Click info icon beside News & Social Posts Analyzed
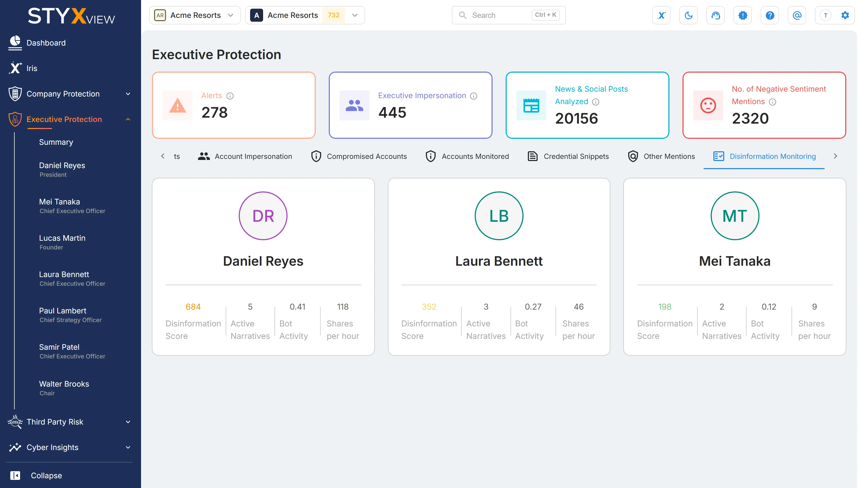868x488 pixels. click(x=595, y=102)
